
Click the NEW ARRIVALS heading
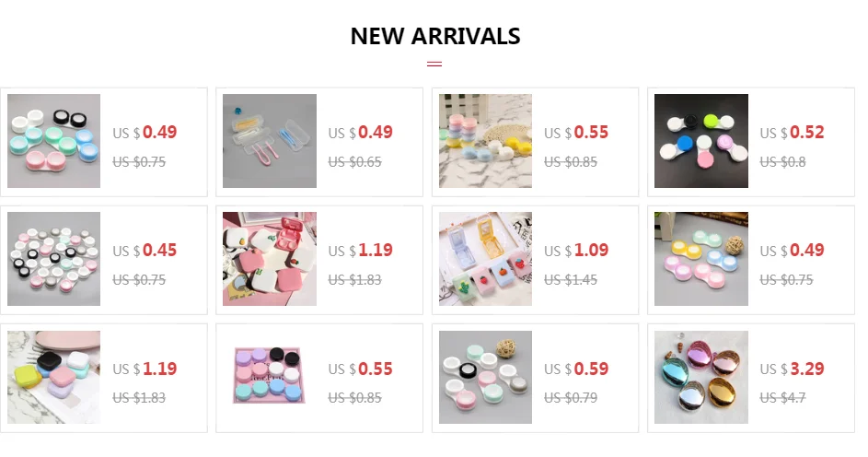tap(435, 37)
